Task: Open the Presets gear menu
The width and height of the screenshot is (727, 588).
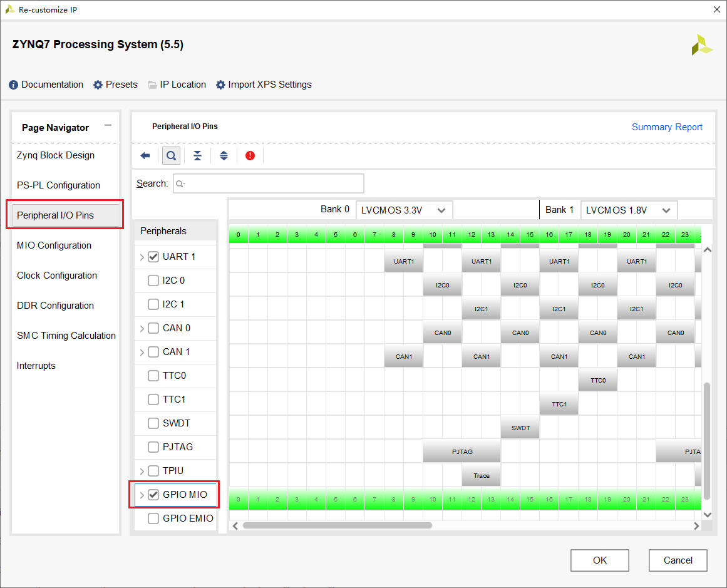Action: [x=115, y=85]
